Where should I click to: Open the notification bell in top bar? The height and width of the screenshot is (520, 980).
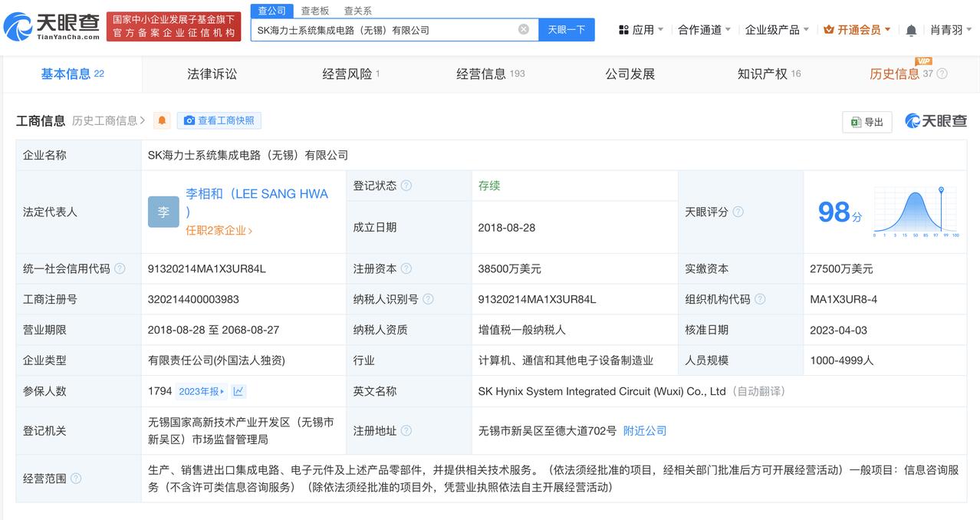(911, 30)
